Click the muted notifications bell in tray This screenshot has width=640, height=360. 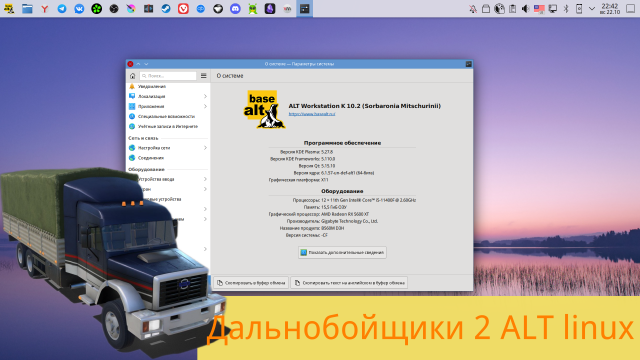click(x=473, y=9)
